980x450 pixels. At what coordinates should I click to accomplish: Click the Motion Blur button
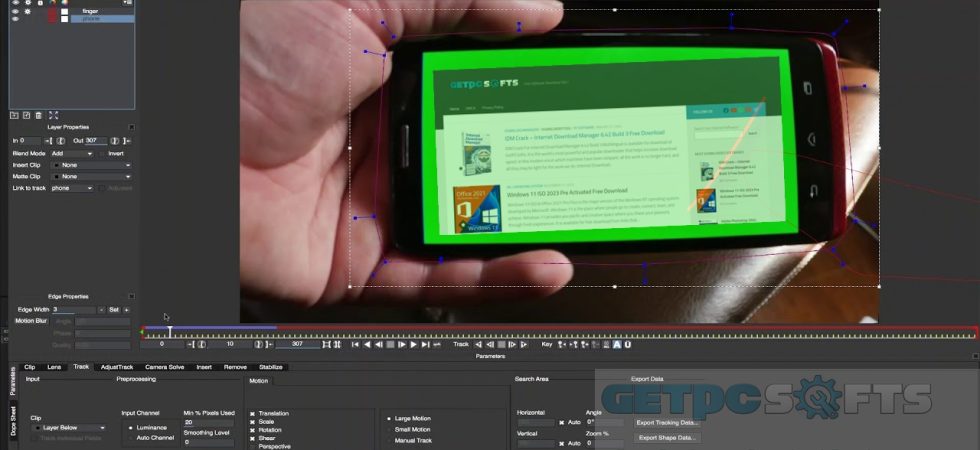(x=31, y=321)
